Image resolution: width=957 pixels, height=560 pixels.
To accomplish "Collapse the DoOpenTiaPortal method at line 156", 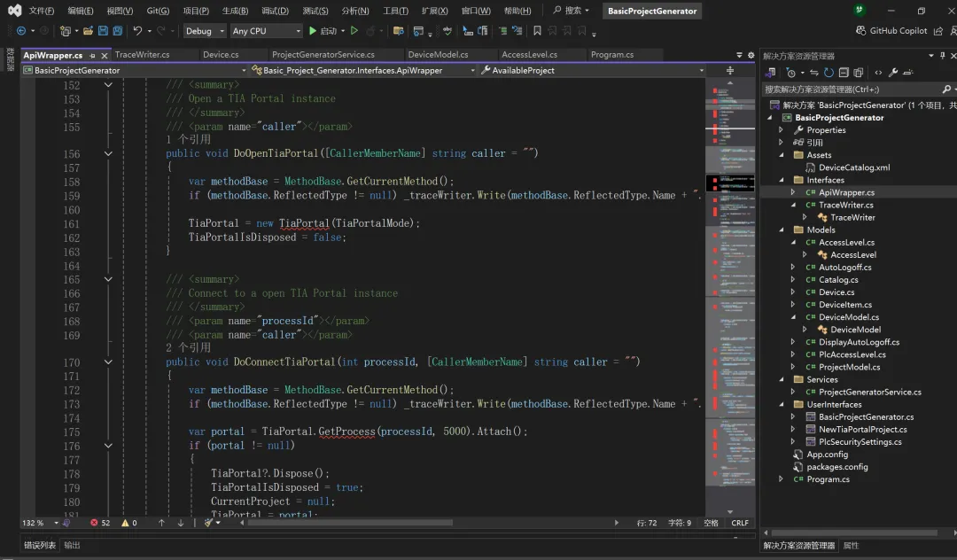I will [x=108, y=153].
